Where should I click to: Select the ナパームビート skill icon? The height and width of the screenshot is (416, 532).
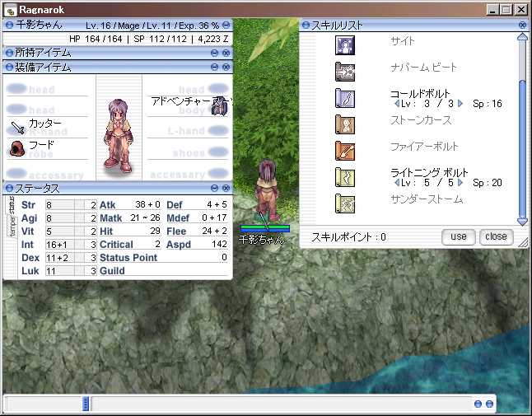tap(345, 72)
